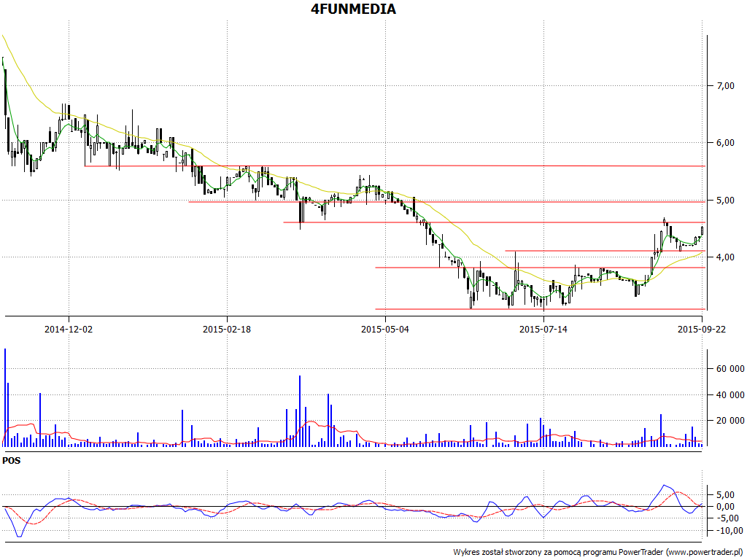The width and height of the screenshot is (747, 560).
Task: Click the -10,00 oscillator axis label
Action: click(729, 531)
